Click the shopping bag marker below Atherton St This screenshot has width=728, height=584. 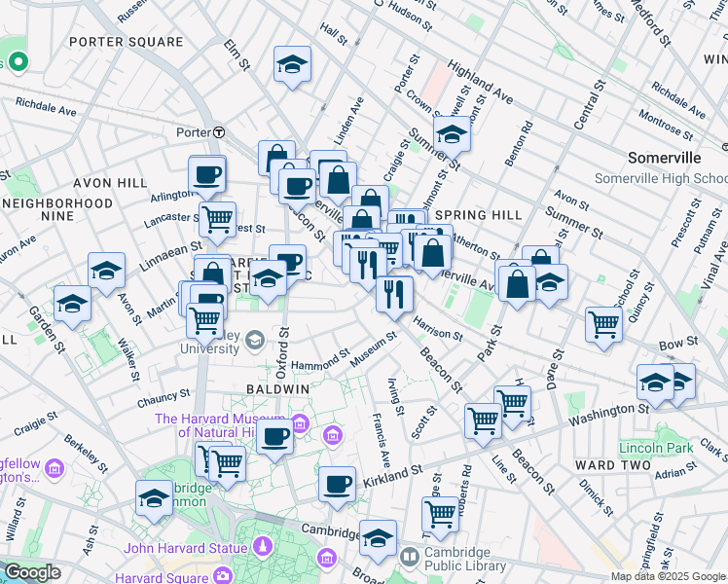click(433, 254)
